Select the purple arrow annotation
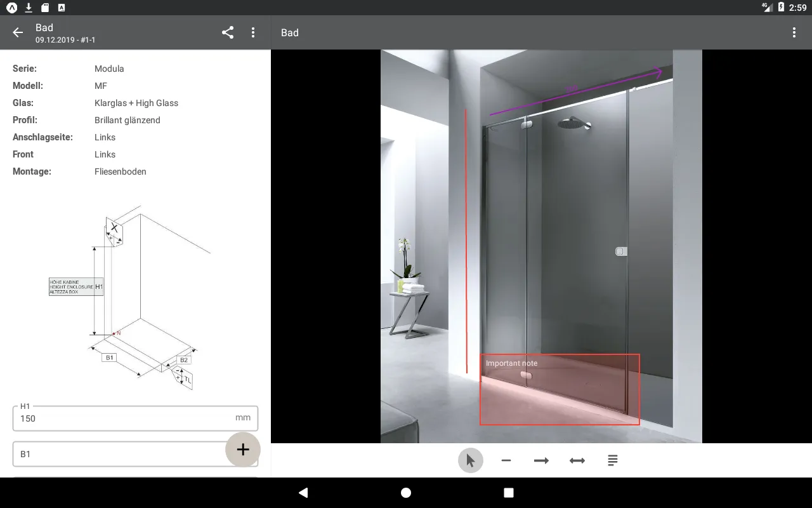 coord(576,92)
